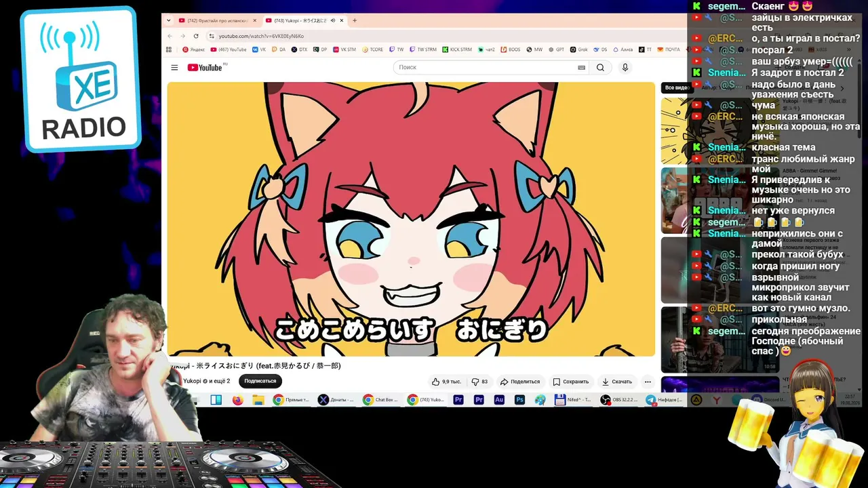
Task: Open the TCORE bookmark
Action: pos(373,49)
